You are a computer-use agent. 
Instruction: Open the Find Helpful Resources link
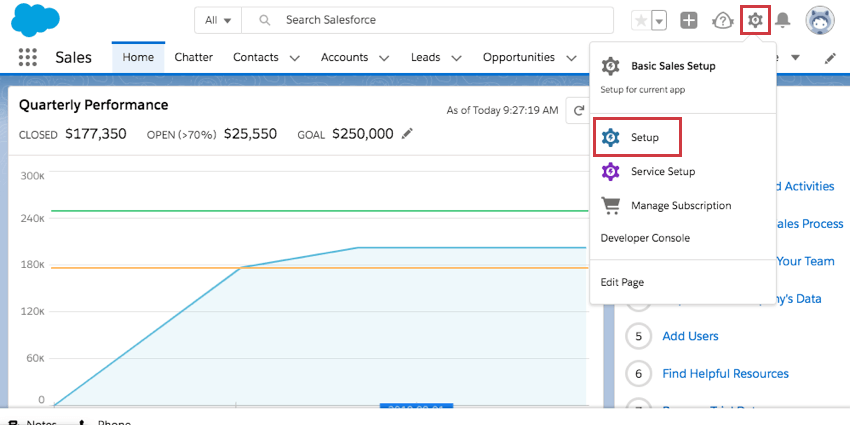point(725,374)
